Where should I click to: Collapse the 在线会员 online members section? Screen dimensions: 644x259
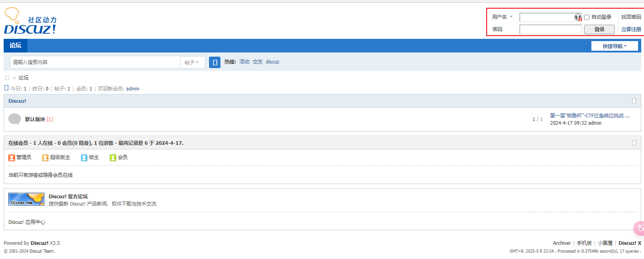point(634,143)
